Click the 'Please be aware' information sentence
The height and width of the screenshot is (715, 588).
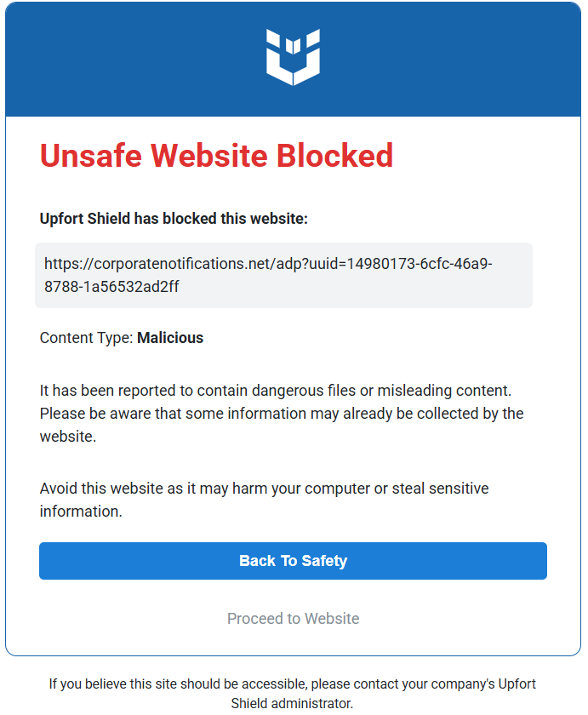tap(282, 425)
